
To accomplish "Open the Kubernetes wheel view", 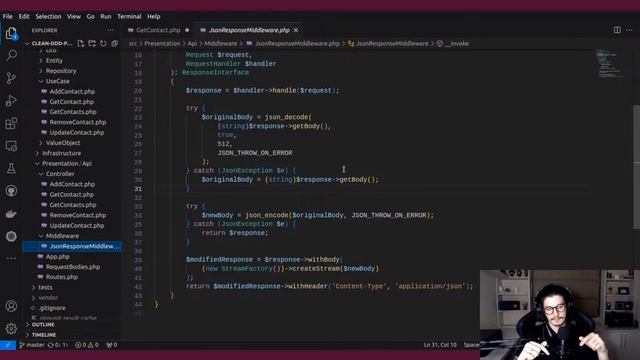I will tap(11, 236).
